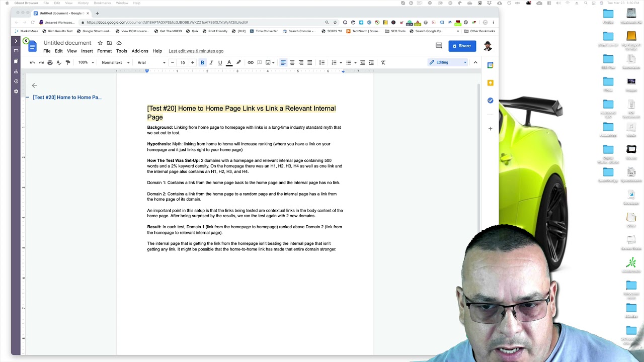Click the Google account avatar
Viewport: 644px width, 362px height.
point(487,46)
